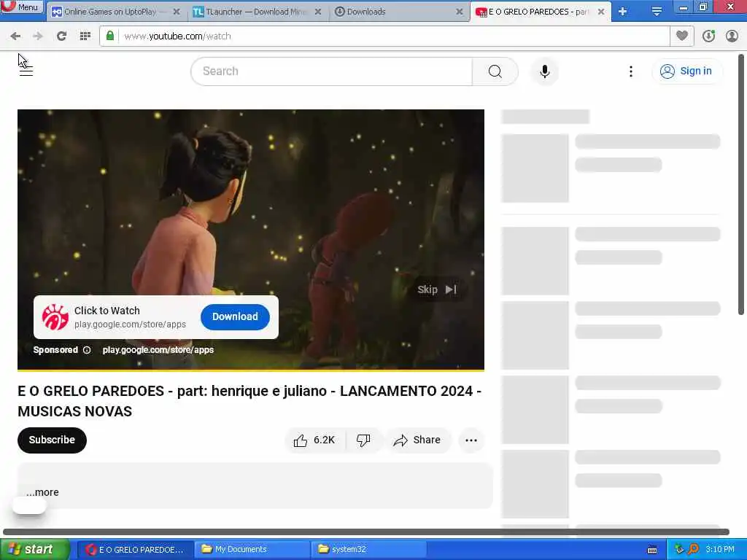747x560 pixels.
Task: Start voice search with microphone icon
Action: [544, 71]
